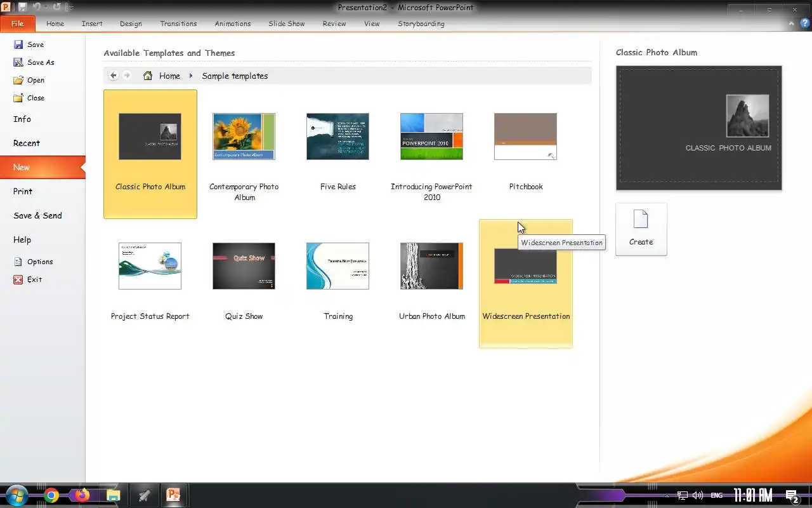Click the volume speaker icon in tray
The image size is (812, 508).
(x=698, y=495)
